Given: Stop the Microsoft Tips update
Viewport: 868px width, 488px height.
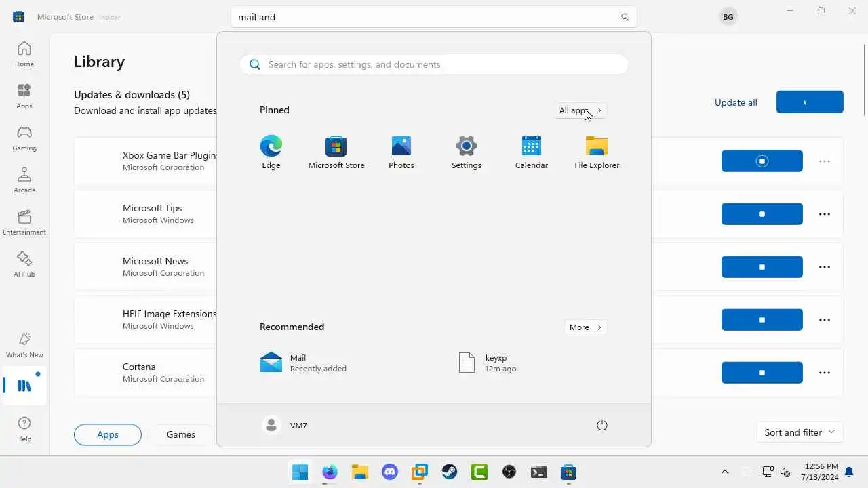Looking at the screenshot, I should click(x=762, y=214).
